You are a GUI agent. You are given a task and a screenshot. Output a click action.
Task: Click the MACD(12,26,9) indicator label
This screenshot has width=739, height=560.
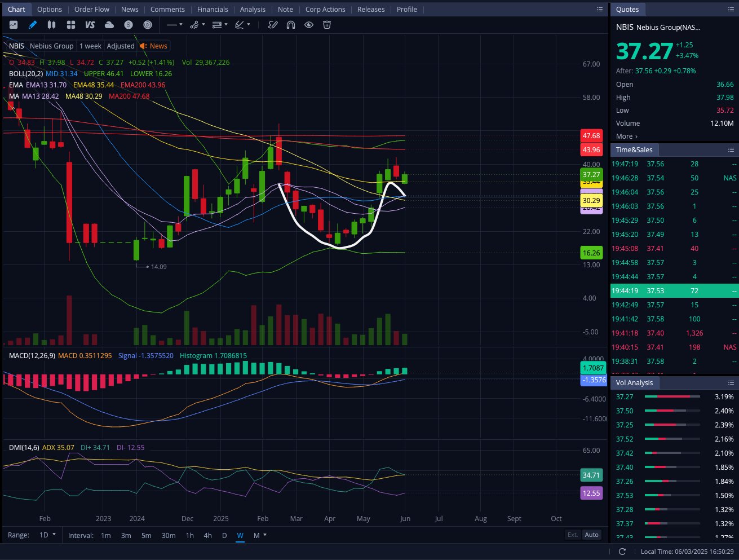coord(32,356)
